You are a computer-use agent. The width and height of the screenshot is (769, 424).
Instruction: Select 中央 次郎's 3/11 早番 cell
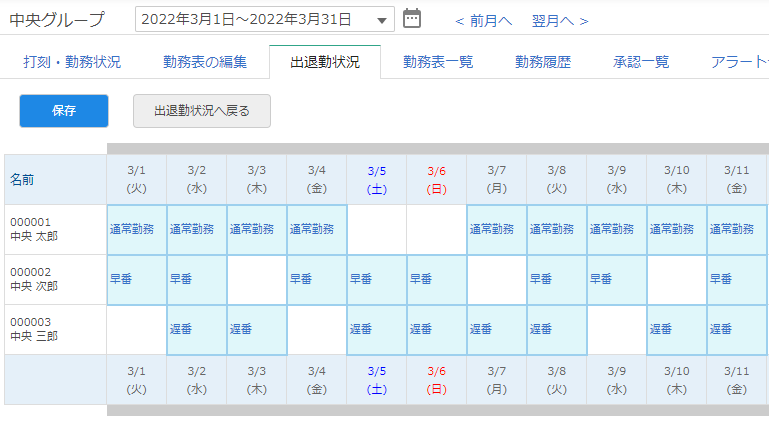(737, 279)
